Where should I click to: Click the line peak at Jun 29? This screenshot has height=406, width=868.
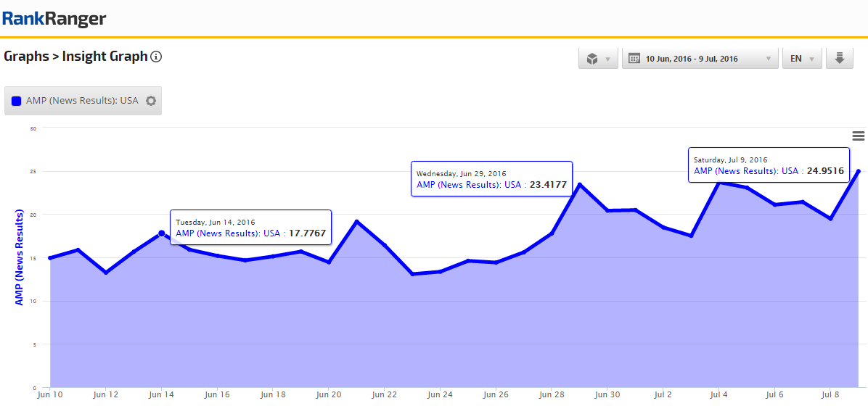(580, 184)
